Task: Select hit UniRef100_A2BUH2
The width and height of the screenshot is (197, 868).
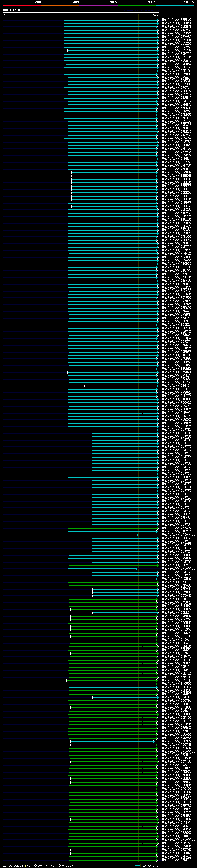Action: (176, 555)
